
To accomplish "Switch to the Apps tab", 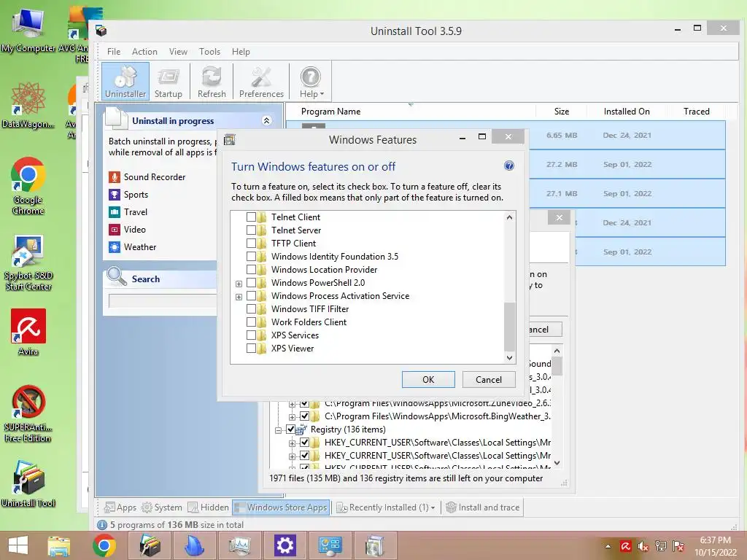I will 120,507.
